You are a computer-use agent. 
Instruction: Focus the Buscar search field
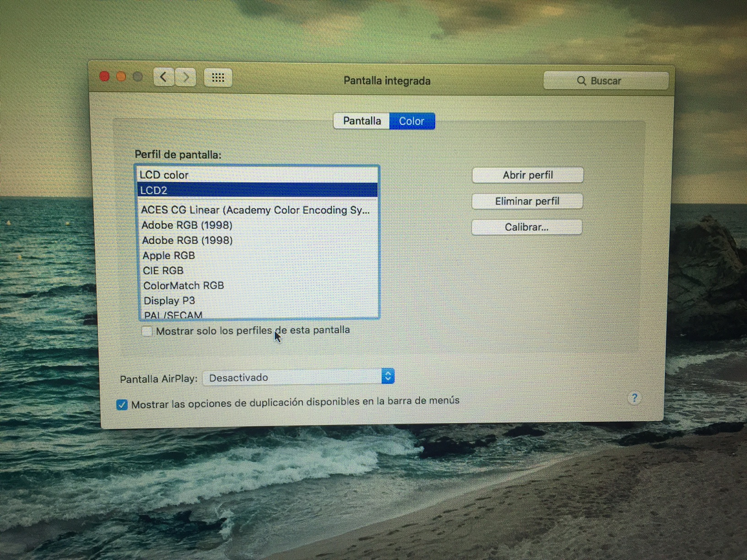pyautogui.click(x=606, y=81)
